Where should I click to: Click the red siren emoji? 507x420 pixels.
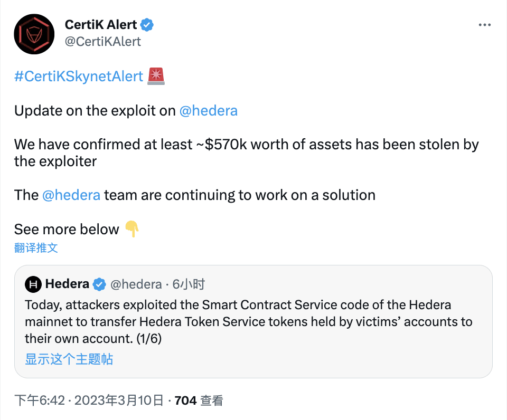tap(156, 76)
